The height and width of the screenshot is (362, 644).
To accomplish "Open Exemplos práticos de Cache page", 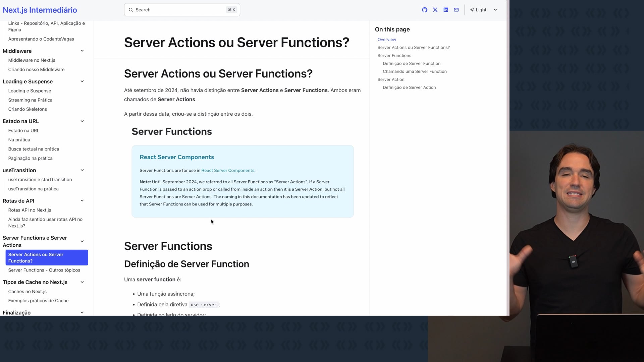I will 38,301.
